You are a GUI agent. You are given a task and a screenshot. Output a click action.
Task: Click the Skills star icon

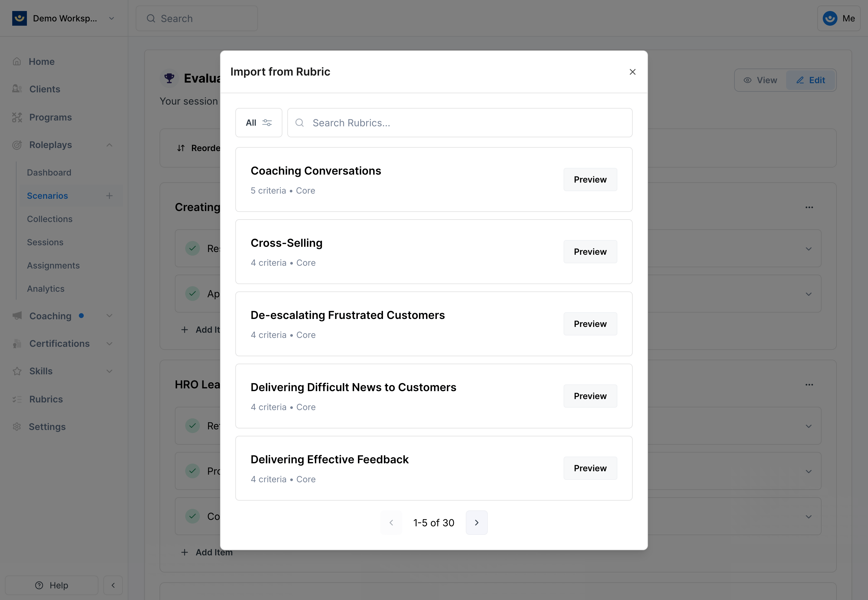tap(17, 371)
